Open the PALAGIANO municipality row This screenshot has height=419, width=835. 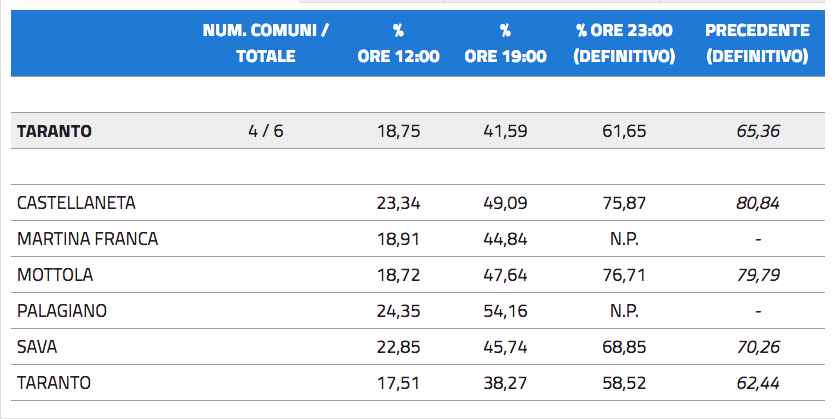418,310
